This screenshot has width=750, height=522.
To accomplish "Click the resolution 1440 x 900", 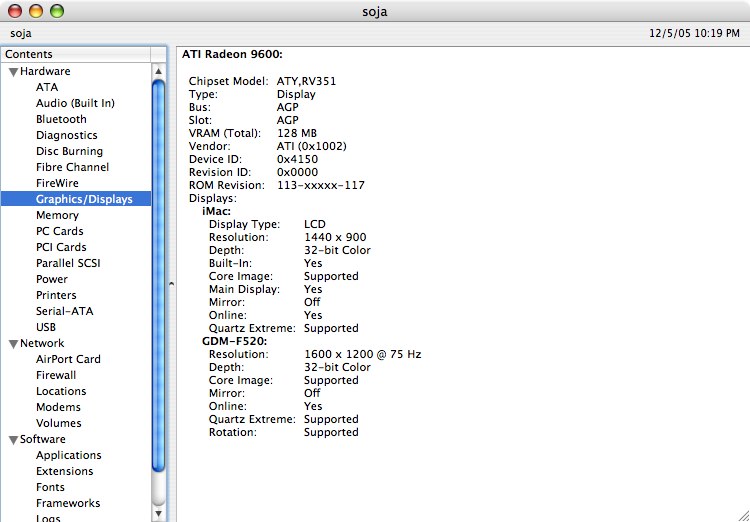I will click(335, 237).
